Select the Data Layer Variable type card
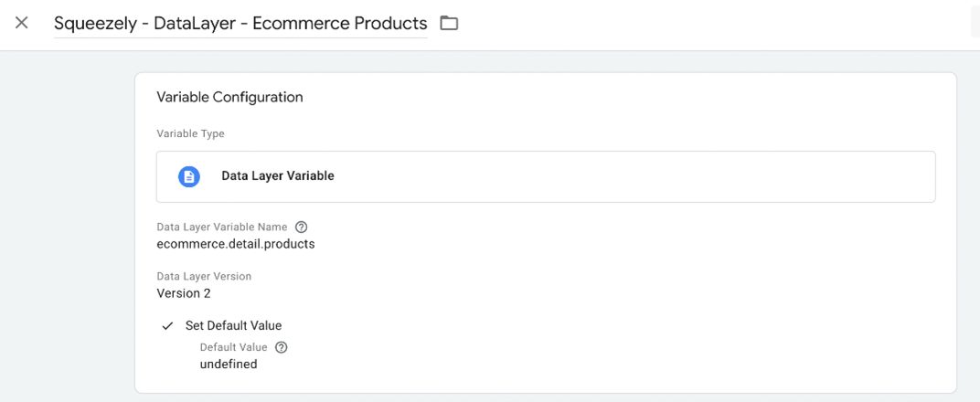This screenshot has height=402, width=980. (546, 176)
